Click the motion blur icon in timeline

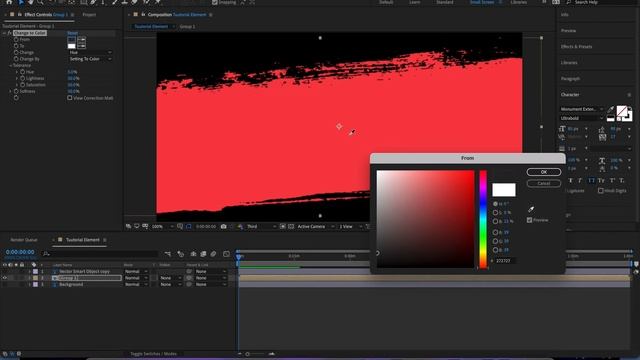click(x=213, y=254)
